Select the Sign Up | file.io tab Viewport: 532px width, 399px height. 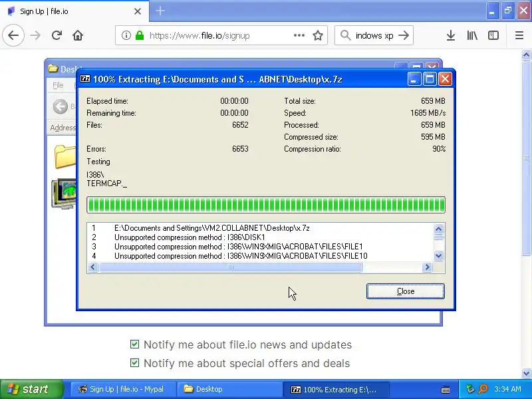[74, 11]
